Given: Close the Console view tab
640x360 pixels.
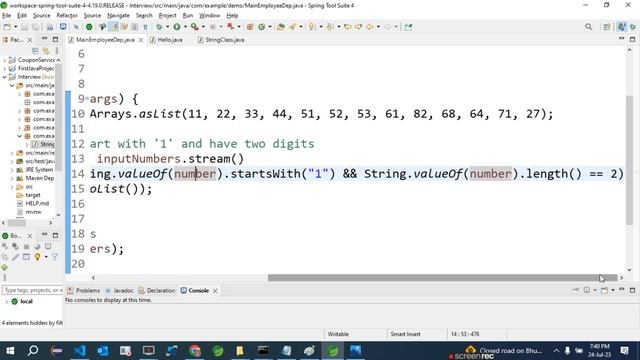Looking at the screenshot, I should click(x=215, y=291).
